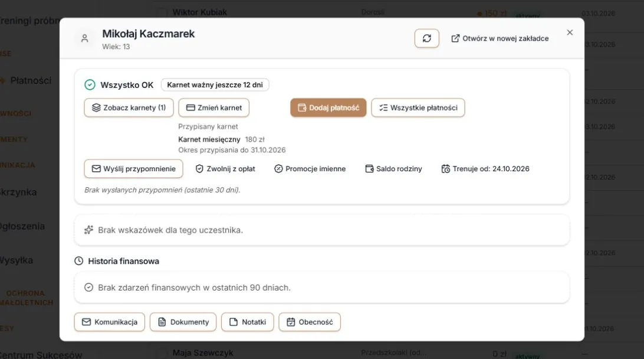The image size is (644, 359).
Task: Open Notatki section button
Action: pyautogui.click(x=248, y=322)
